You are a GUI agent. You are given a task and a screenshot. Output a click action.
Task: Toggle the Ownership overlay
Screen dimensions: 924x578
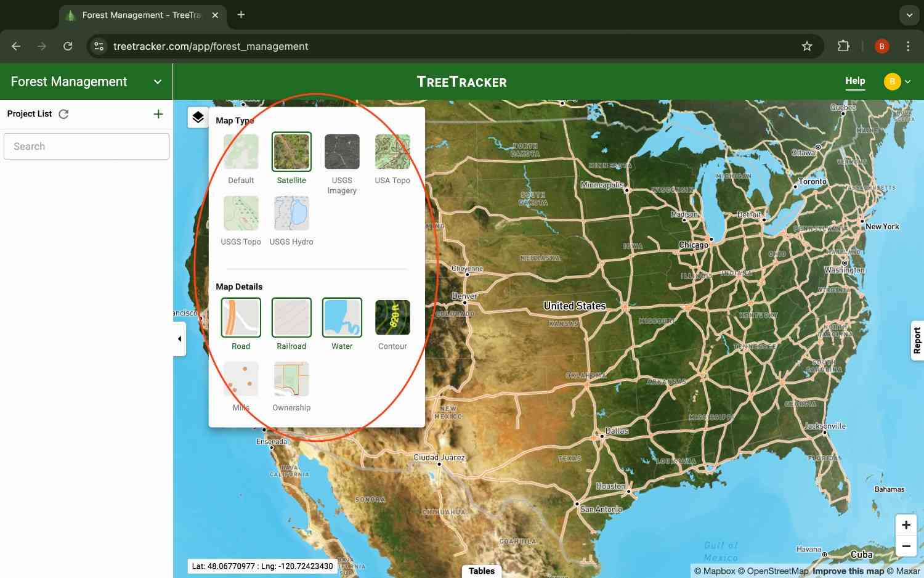tap(291, 379)
